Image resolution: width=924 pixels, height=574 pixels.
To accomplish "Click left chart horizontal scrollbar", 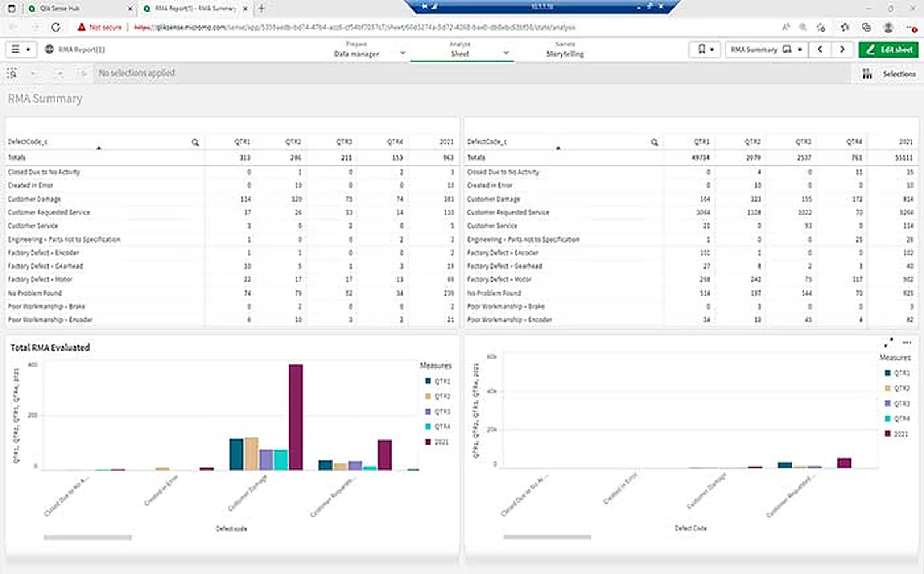I will pyautogui.click(x=88, y=538).
